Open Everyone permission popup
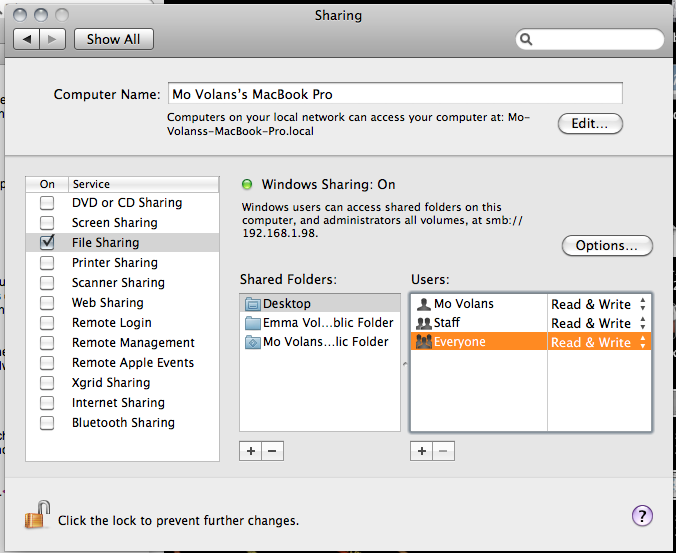The width and height of the screenshot is (676, 553). pyautogui.click(x=599, y=342)
